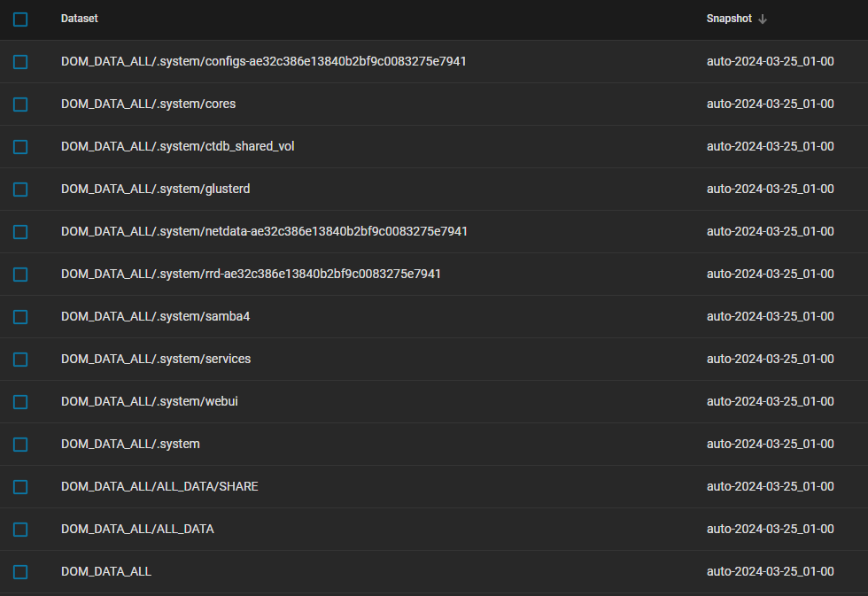Open the DOM_DATA_ALL/.system/webui dataset row
The width and height of the screenshot is (868, 596).
434,402
